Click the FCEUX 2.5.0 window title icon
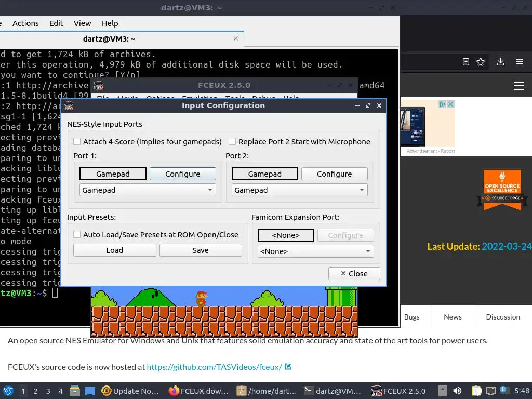532x399 pixels. click(x=98, y=86)
